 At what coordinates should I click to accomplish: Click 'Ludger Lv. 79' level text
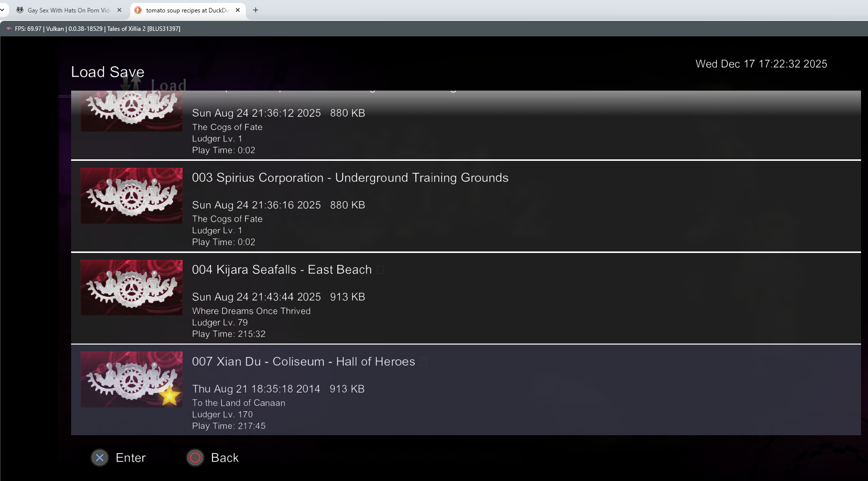tap(220, 322)
